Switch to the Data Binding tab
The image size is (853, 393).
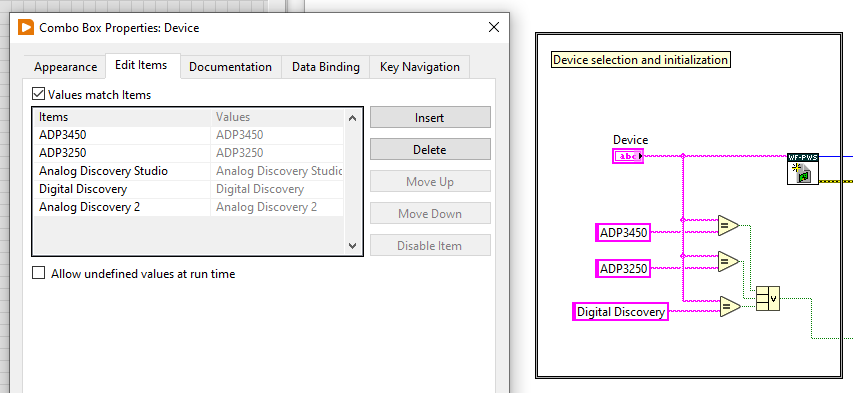[325, 67]
